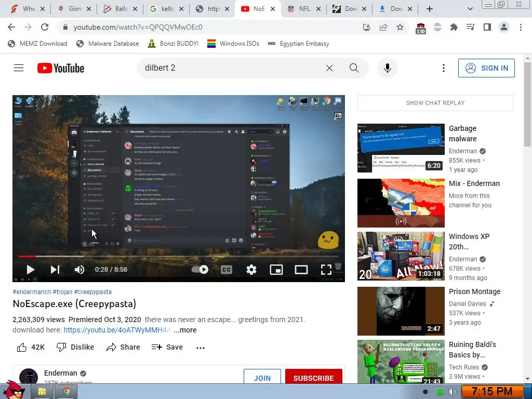Open Mix - Enderman playlist thumbnail
The image size is (532, 399).
[401, 203]
